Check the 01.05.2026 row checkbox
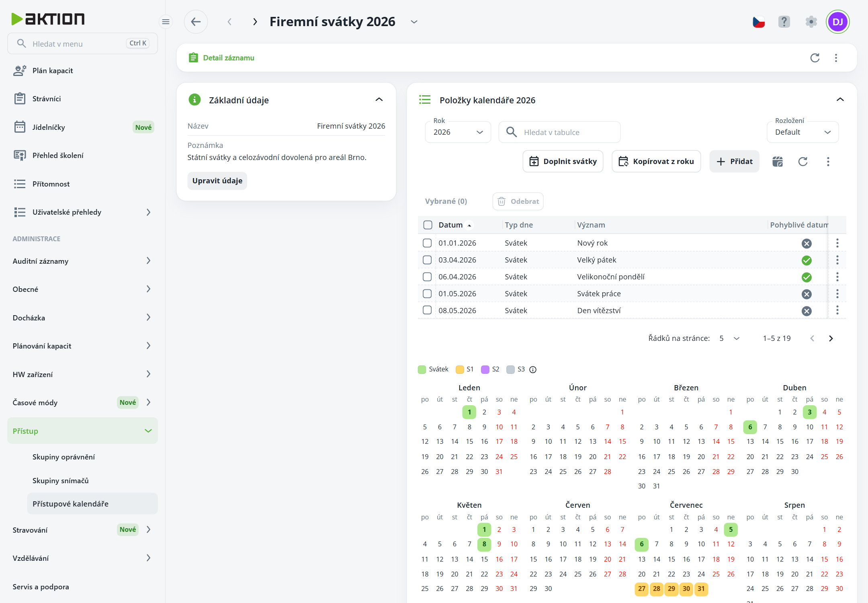Image resolution: width=868 pixels, height=603 pixels. pyautogui.click(x=427, y=293)
